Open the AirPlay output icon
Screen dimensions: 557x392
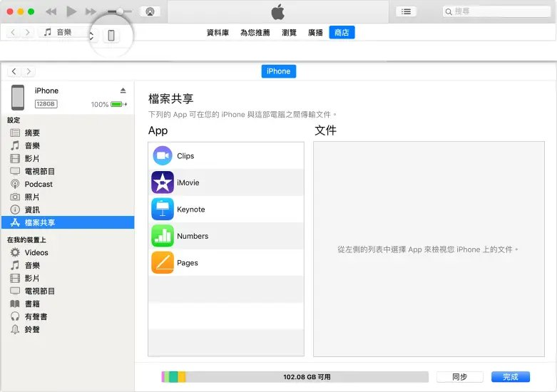[x=150, y=11]
